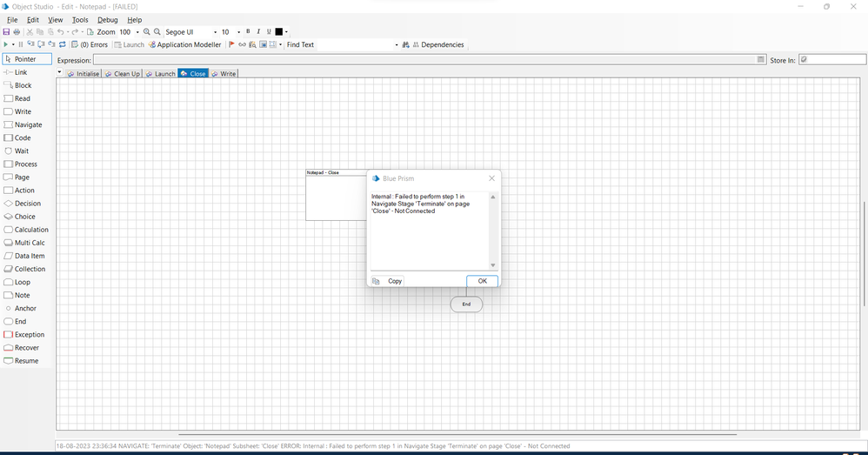Click the binoculars find icon

[x=406, y=45]
